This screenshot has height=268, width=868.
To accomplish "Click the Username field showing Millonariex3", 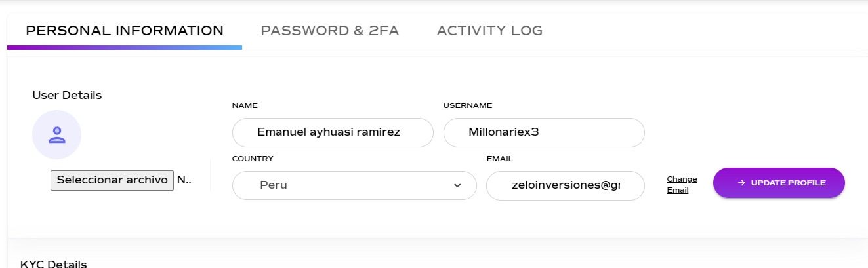I will 544,132.
